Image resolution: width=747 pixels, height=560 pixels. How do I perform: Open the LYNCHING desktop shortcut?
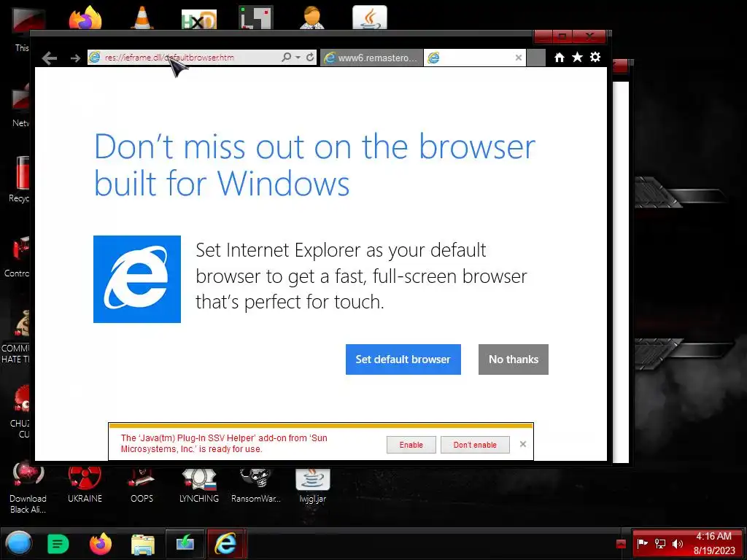pos(199,486)
